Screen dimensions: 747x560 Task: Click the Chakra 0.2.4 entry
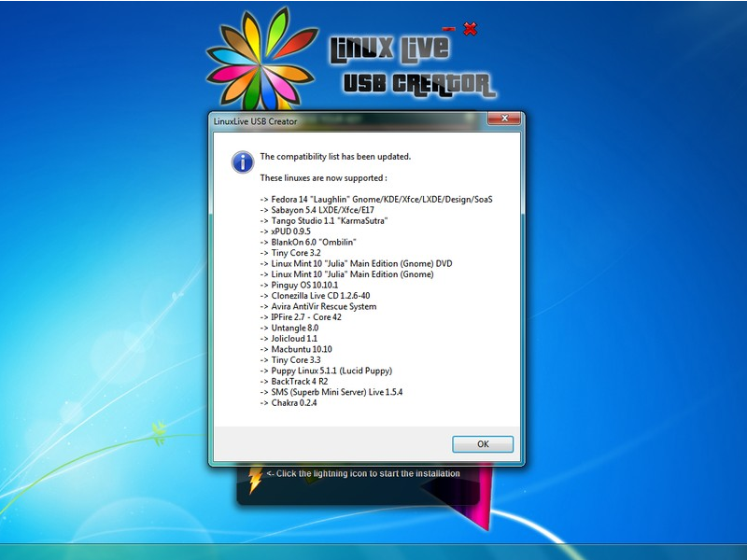tap(289, 403)
